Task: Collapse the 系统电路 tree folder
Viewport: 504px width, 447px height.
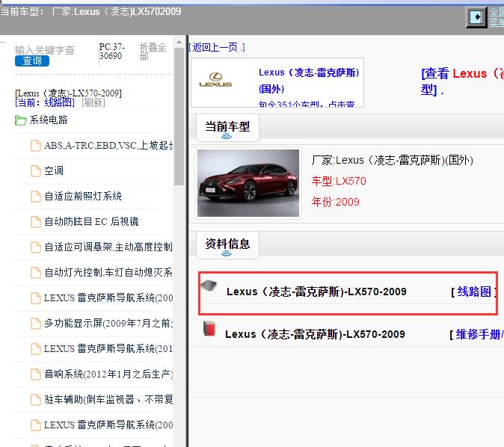Action: click(x=49, y=120)
